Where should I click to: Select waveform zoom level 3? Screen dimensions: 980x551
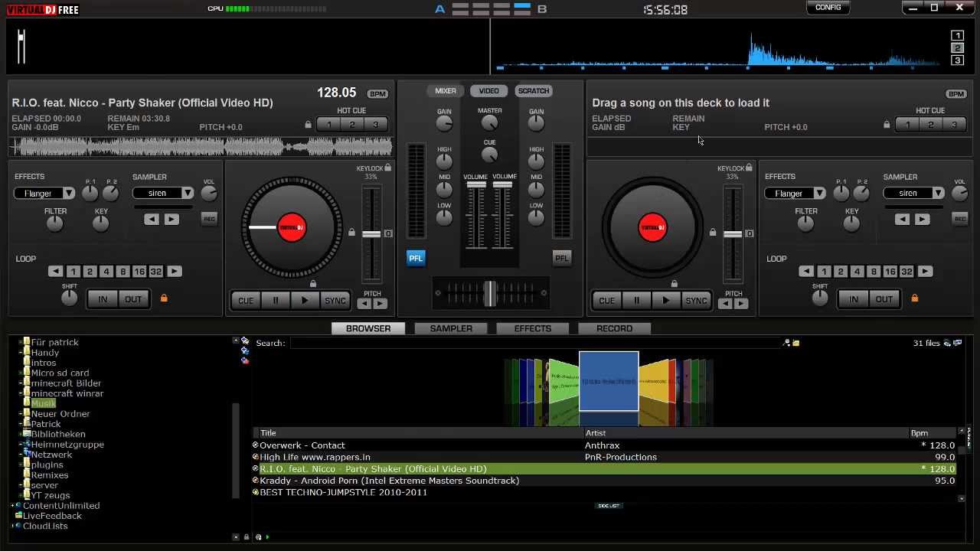957,60
